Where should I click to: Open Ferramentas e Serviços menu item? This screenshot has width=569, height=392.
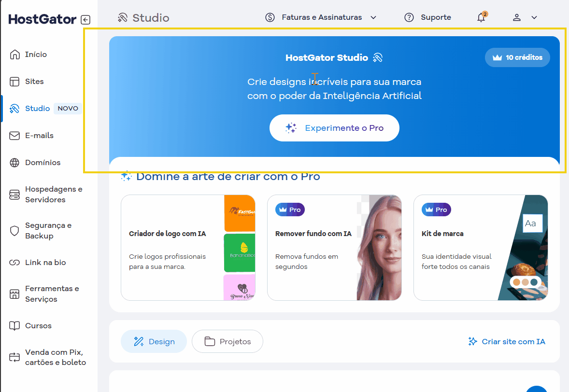pos(52,294)
